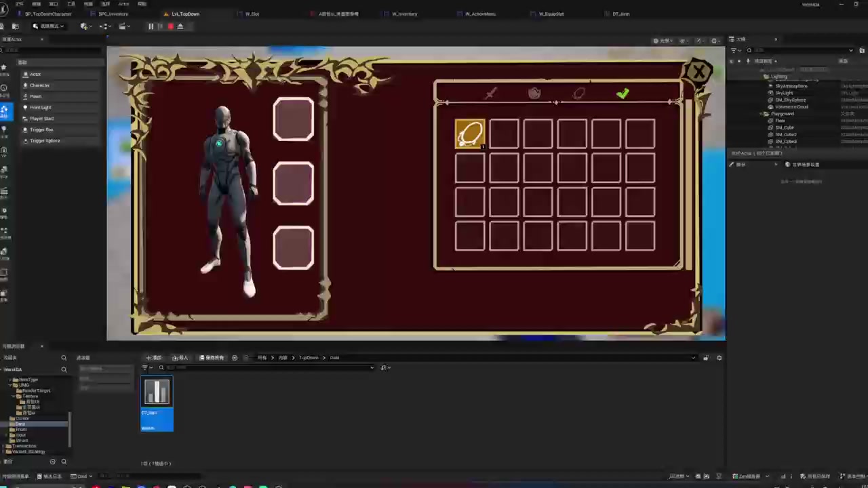Select the armor category icon in inventory
The height and width of the screenshot is (488, 868).
point(534,94)
